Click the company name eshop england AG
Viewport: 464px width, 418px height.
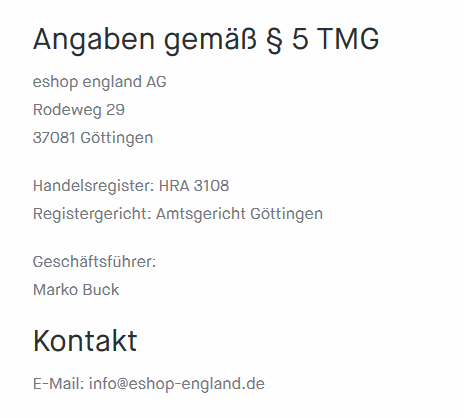pyautogui.click(x=99, y=82)
